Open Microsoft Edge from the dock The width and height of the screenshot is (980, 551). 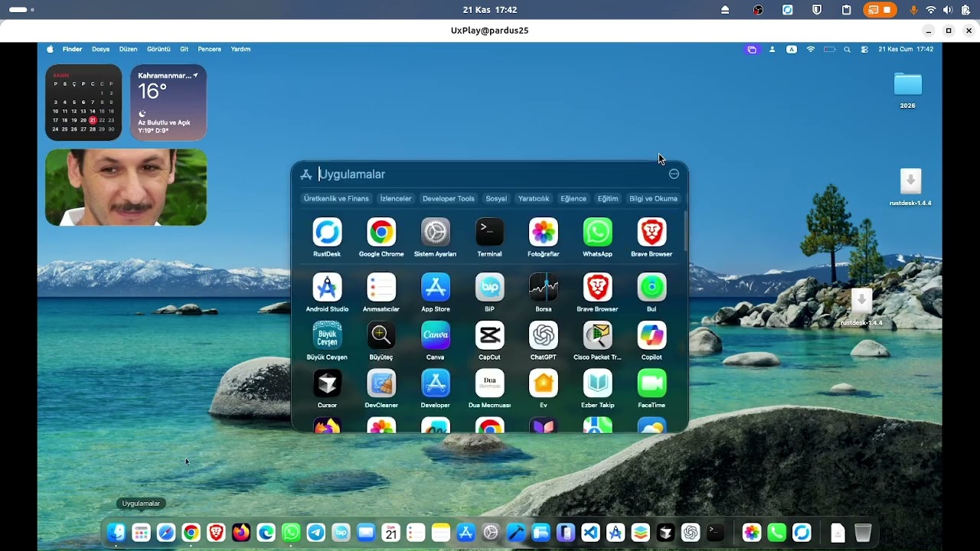266,533
